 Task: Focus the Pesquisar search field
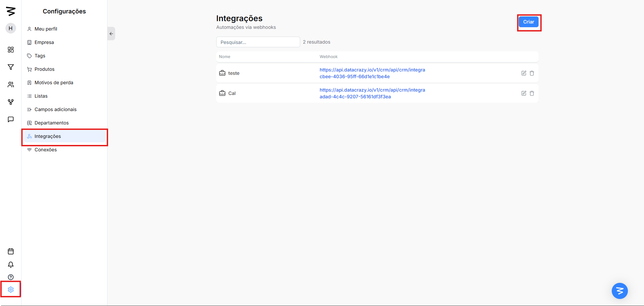click(x=258, y=42)
